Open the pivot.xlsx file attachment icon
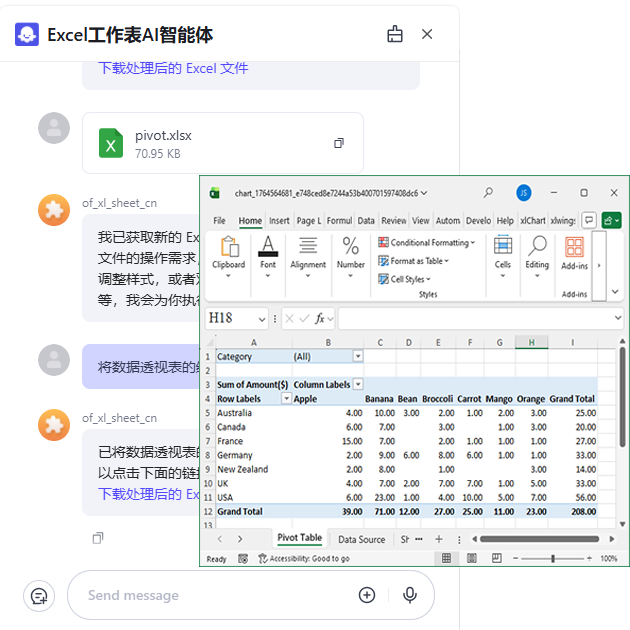The height and width of the screenshot is (630, 630). point(111,143)
